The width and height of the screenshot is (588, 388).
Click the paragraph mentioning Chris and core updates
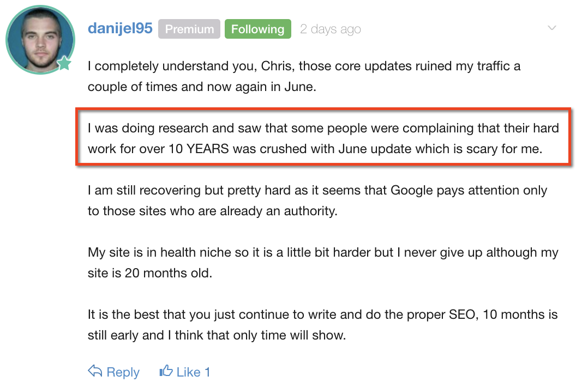[x=304, y=76]
